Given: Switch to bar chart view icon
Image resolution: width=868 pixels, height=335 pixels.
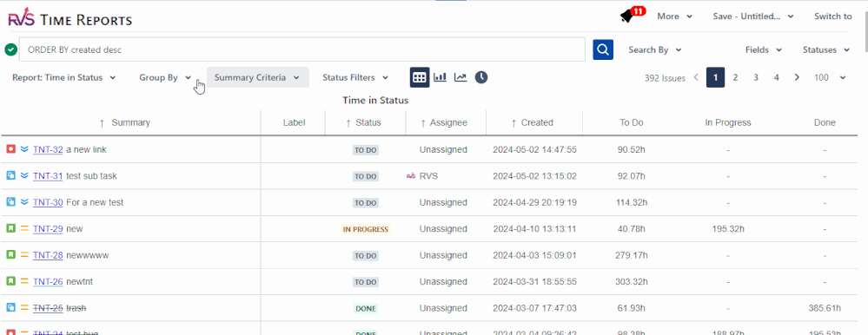Looking at the screenshot, I should coord(441,77).
